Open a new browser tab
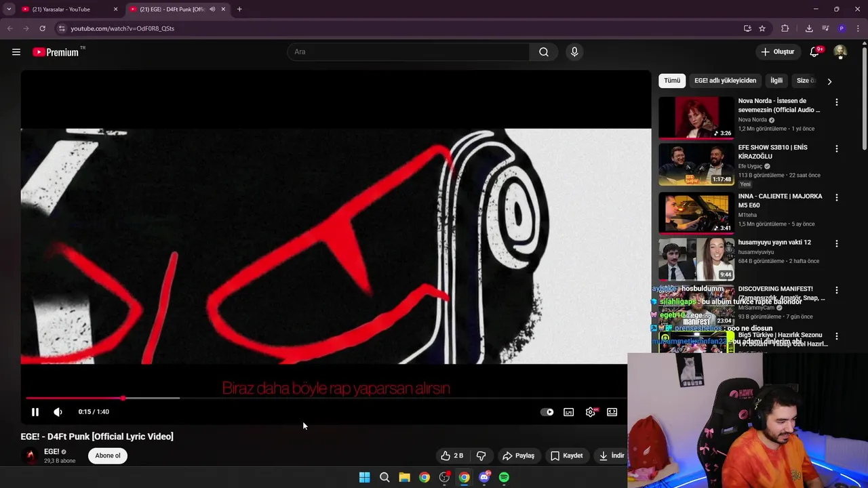The height and width of the screenshot is (488, 868). [239, 9]
